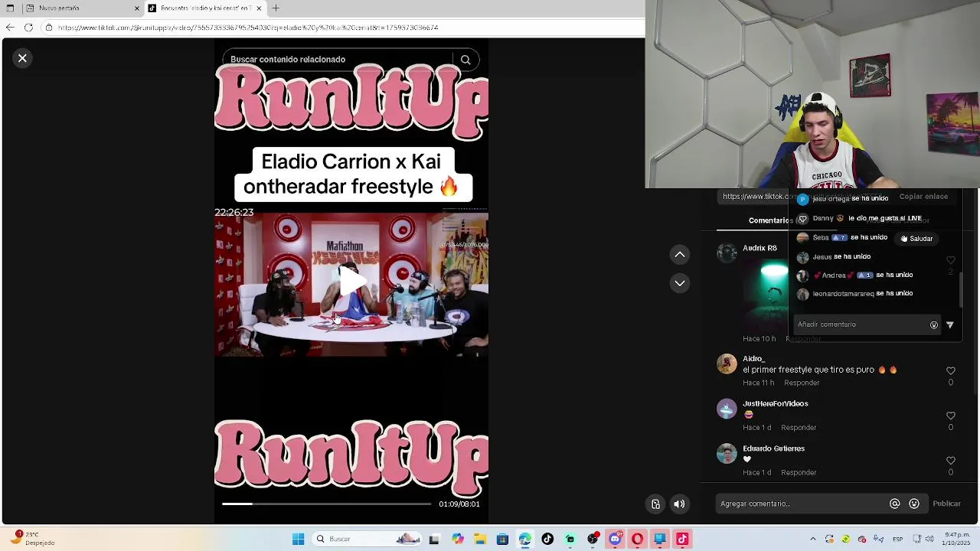Image resolution: width=980 pixels, height=551 pixels.
Task: Open the black TikTok taskbar icon
Action: click(547, 539)
